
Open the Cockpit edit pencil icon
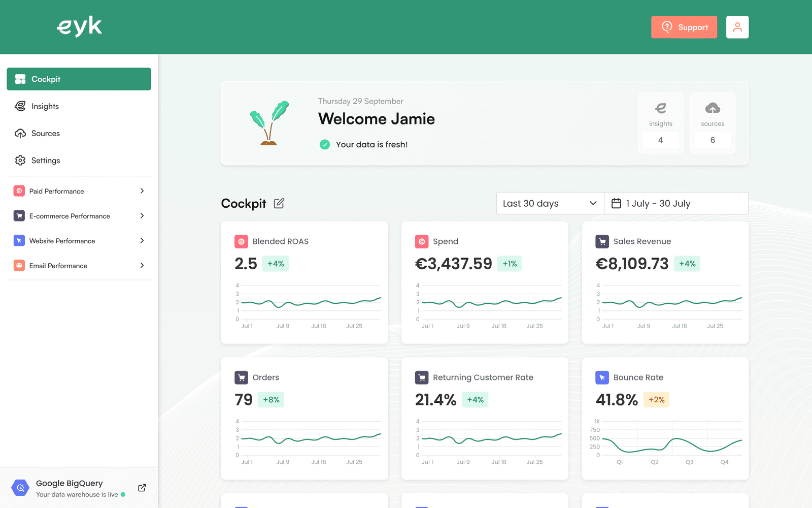pyautogui.click(x=279, y=203)
